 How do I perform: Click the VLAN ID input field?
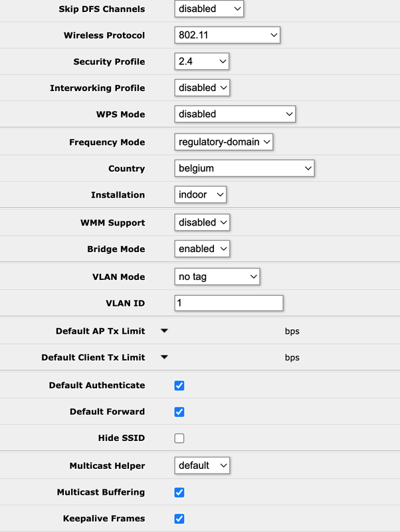[229, 303]
